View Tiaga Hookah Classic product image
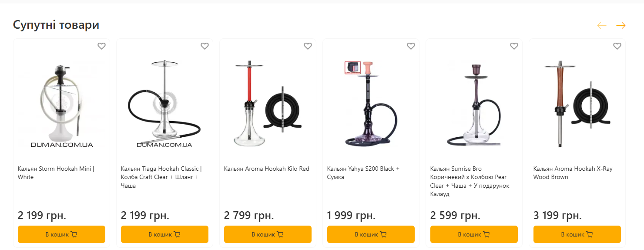Image resolution: width=644 pixels, height=250 pixels. click(164, 104)
